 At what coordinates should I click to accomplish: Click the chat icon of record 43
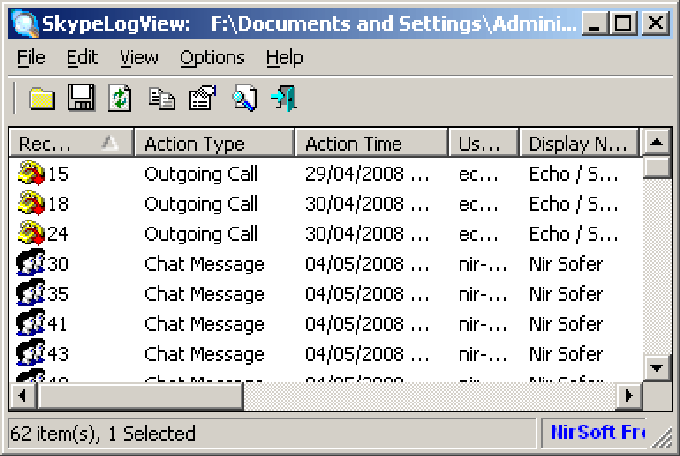(x=30, y=352)
